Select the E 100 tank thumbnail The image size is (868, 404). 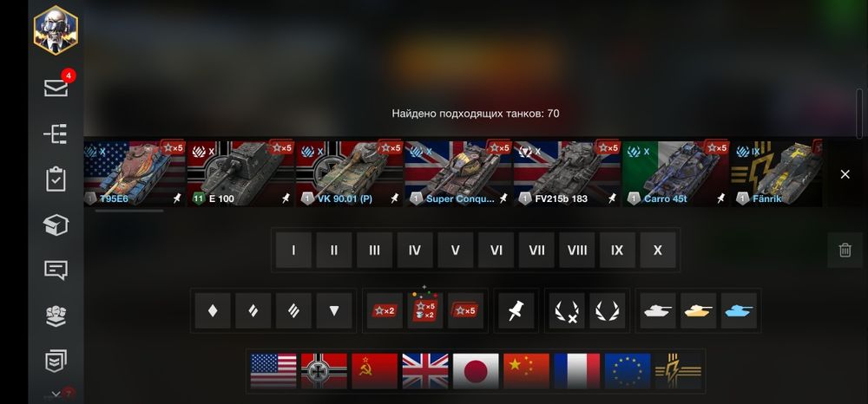pos(240,173)
